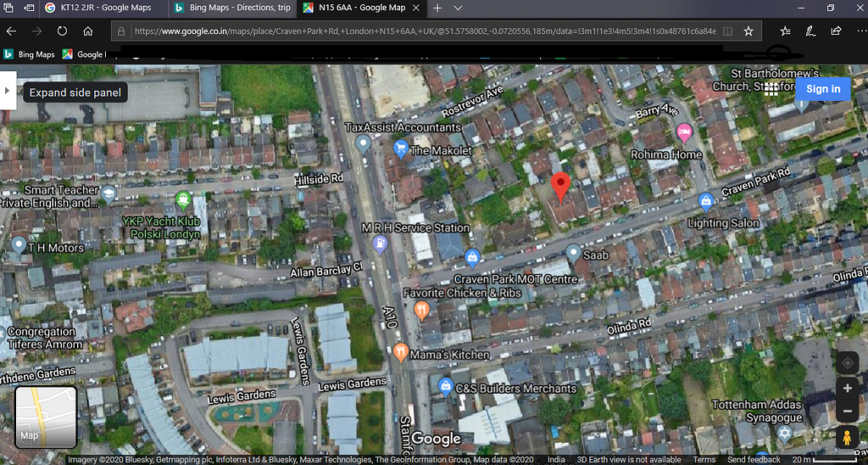868x465 pixels.
Task: Click Favorite Chicken & Ribs restaurant icon
Action: click(x=421, y=311)
